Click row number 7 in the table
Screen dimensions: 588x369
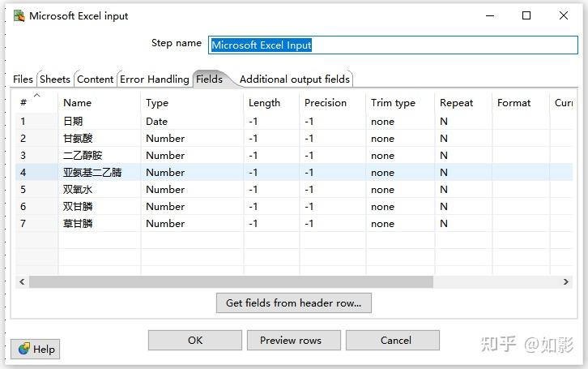pyautogui.click(x=37, y=223)
